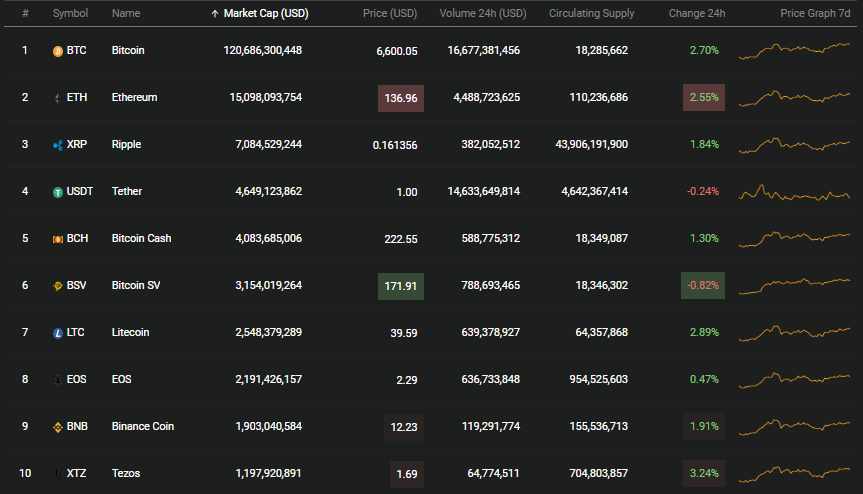863x494 pixels.
Task: Open the Binance Coin name link
Action: coord(143,426)
